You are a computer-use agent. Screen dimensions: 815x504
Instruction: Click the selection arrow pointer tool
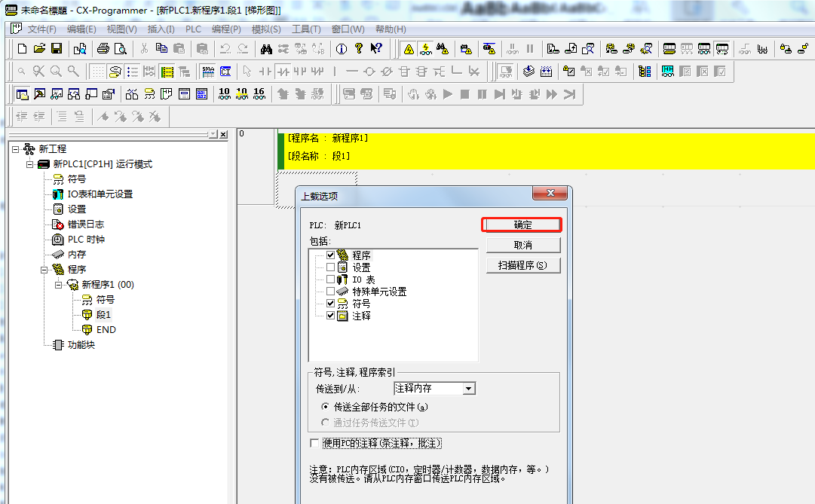click(247, 71)
